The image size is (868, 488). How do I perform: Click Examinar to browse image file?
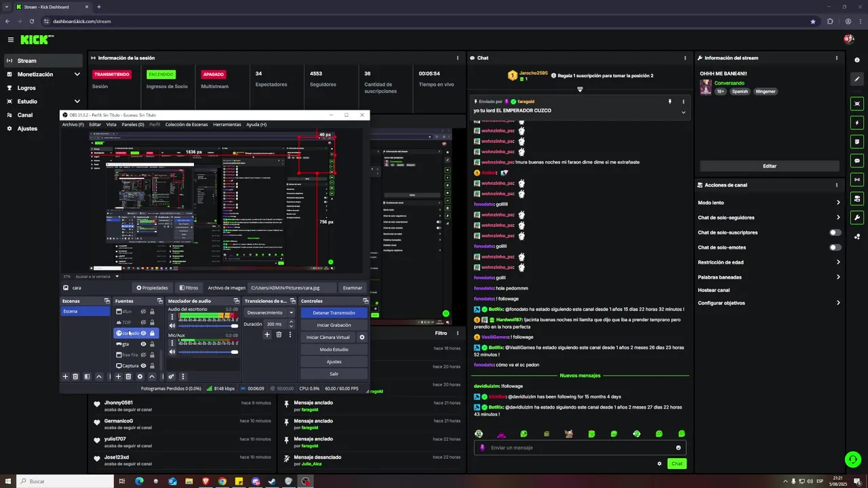tap(353, 288)
